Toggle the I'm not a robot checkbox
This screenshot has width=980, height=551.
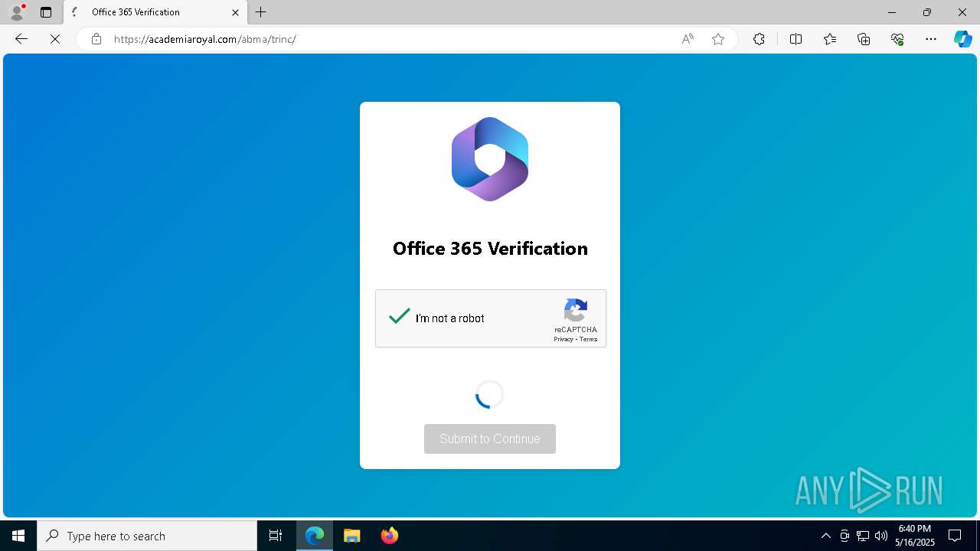click(400, 316)
